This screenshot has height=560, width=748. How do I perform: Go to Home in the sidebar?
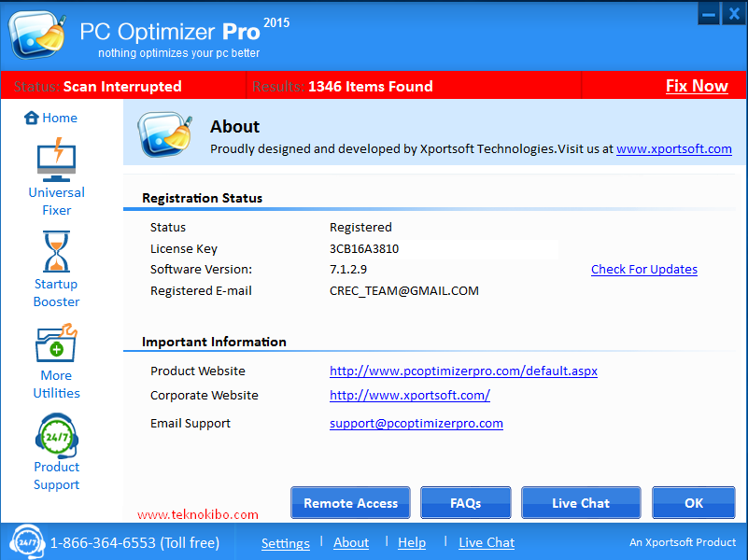coord(59,118)
